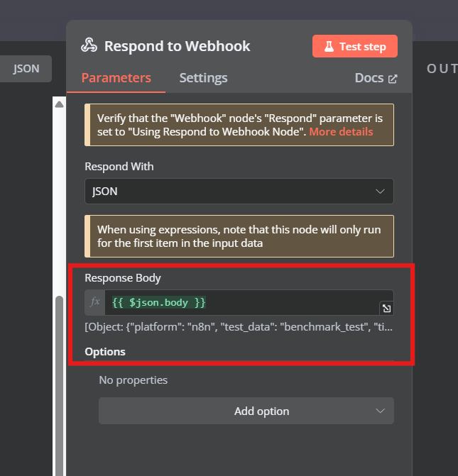
Task: Click the Response Body preview result text
Action: pyautogui.click(x=239, y=327)
